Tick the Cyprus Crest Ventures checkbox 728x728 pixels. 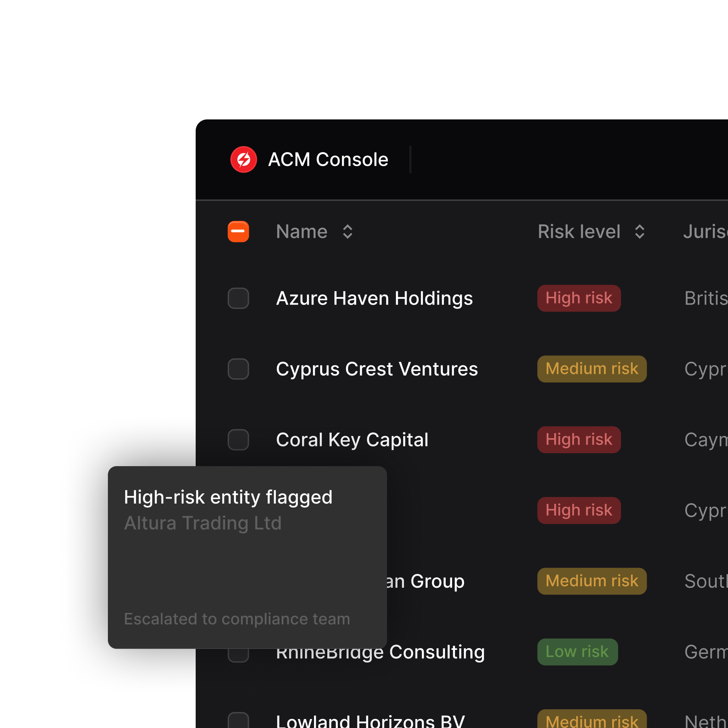238,369
